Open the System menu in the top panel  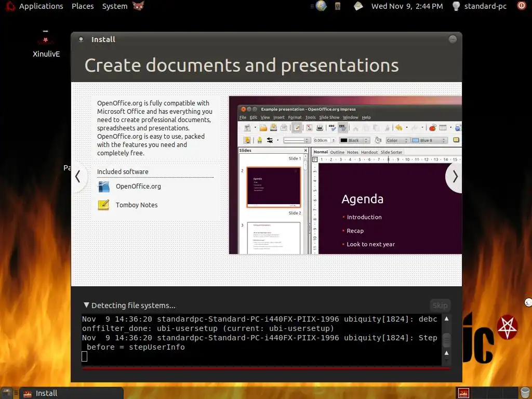click(x=115, y=6)
